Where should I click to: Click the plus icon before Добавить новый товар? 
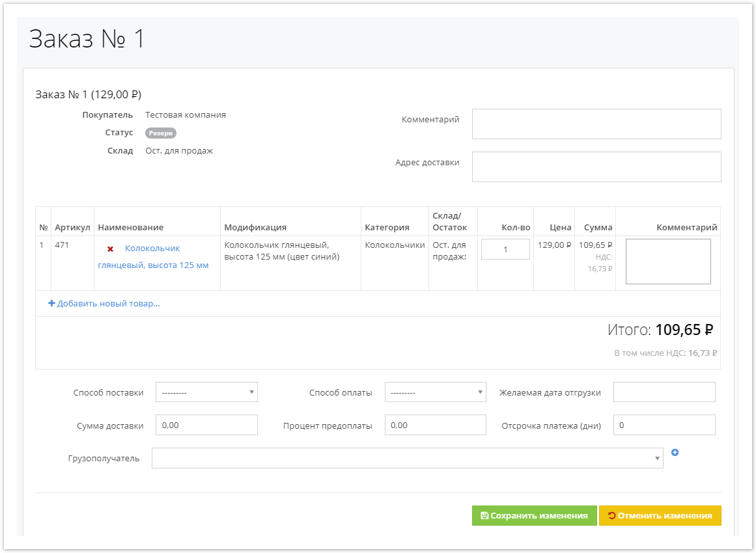coord(51,303)
